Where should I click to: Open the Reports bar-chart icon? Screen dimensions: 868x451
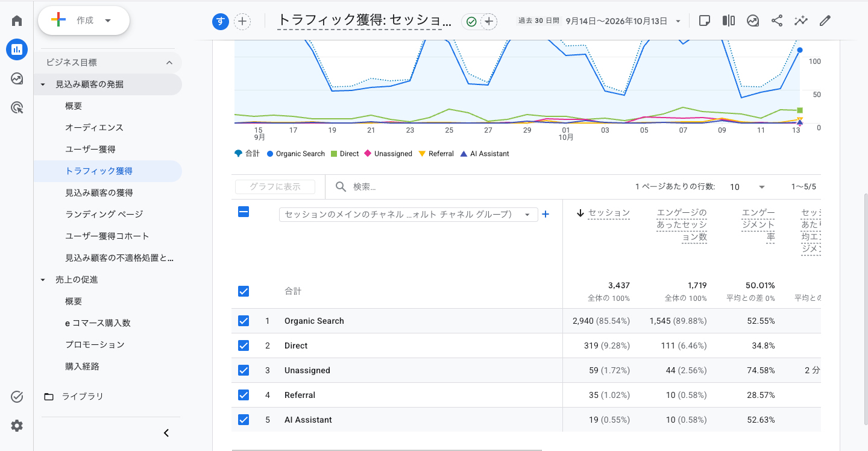[x=17, y=49]
